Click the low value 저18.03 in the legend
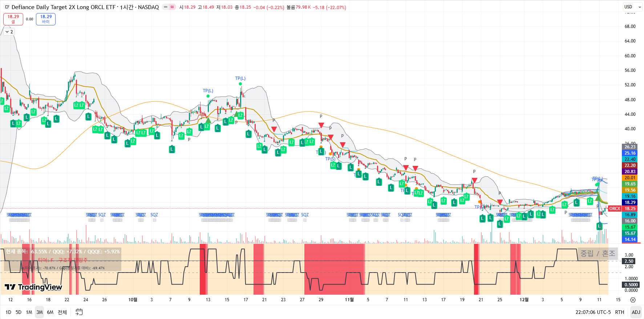 coord(224,7)
